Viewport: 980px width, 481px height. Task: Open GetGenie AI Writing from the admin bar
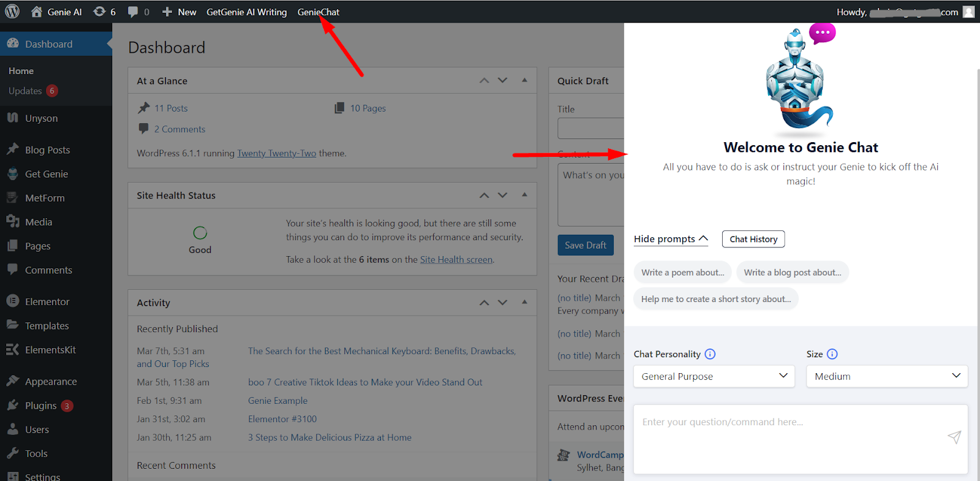(246, 12)
